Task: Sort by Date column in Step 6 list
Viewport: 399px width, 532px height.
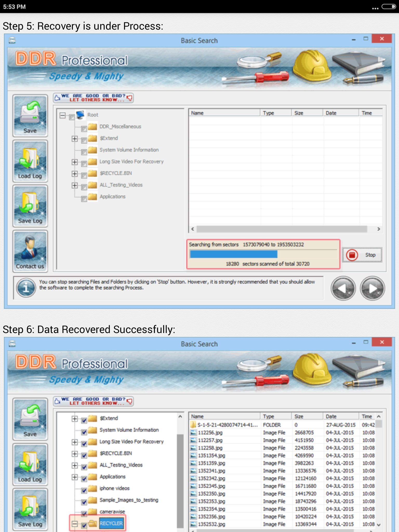Action: pyautogui.click(x=341, y=416)
